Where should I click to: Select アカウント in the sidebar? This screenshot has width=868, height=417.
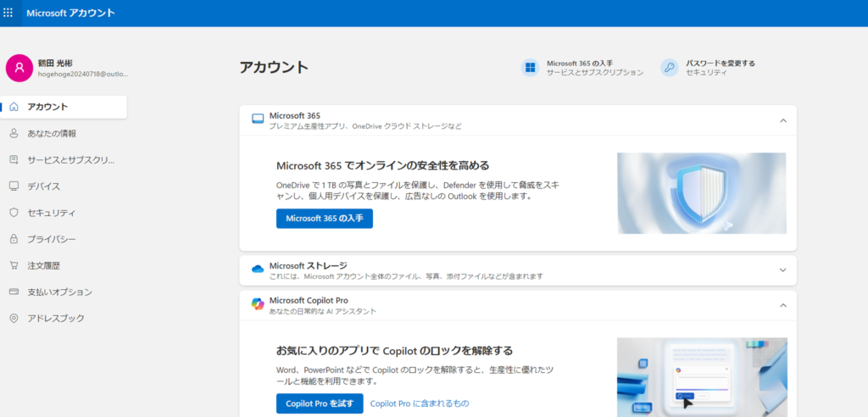click(64, 107)
